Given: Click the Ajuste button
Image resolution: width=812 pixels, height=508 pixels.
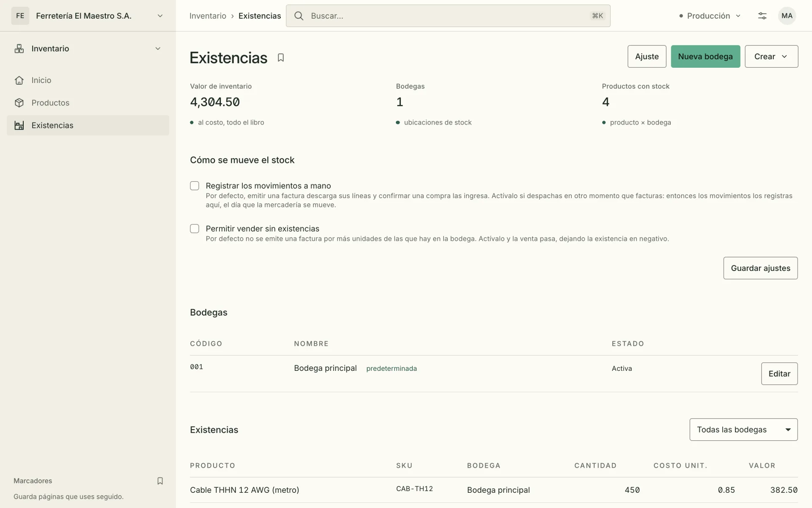Looking at the screenshot, I should point(647,56).
